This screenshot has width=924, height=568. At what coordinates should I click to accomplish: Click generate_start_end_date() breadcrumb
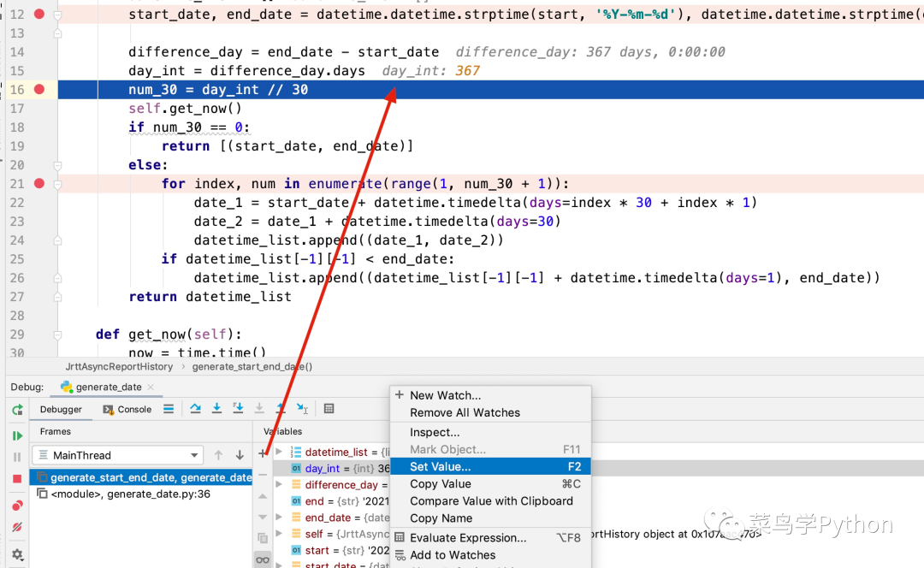pyautogui.click(x=252, y=366)
